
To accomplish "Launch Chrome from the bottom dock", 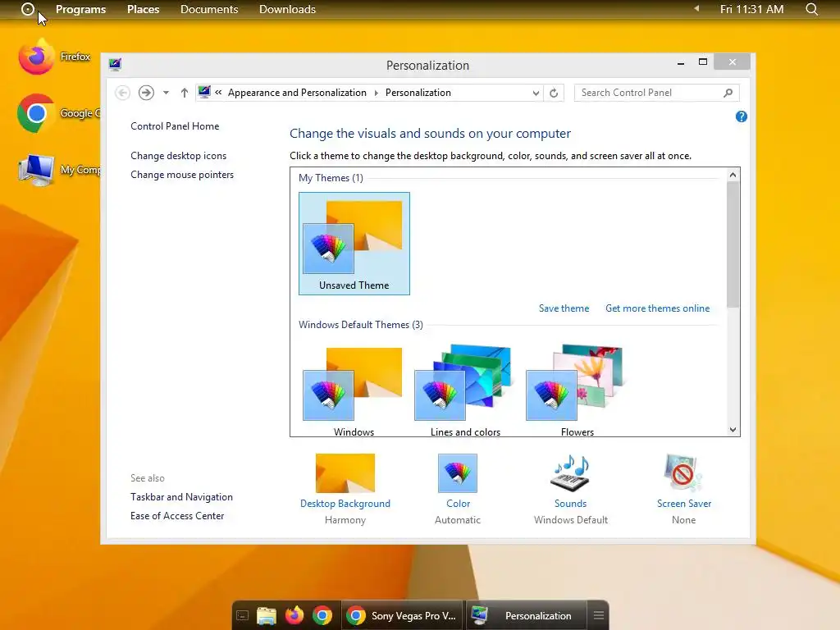I will [x=322, y=615].
